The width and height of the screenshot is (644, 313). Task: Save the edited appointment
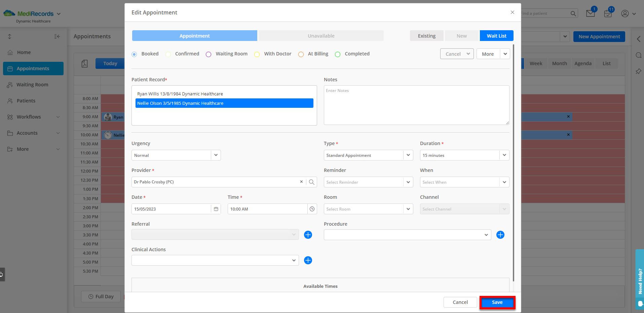point(497,302)
